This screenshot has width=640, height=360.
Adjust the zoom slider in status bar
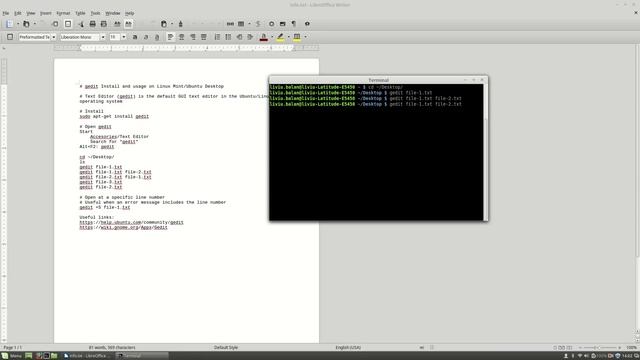[x=599, y=347]
